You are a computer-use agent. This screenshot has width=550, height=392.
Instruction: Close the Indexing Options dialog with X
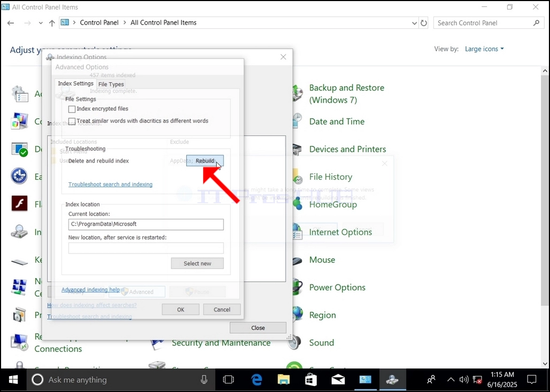click(284, 57)
